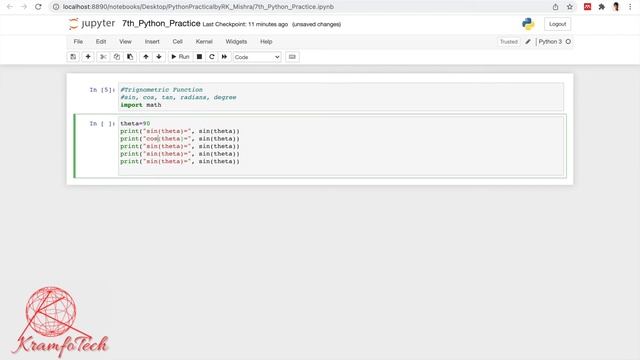
Task: Open the Kernel menu
Action: coord(204,42)
